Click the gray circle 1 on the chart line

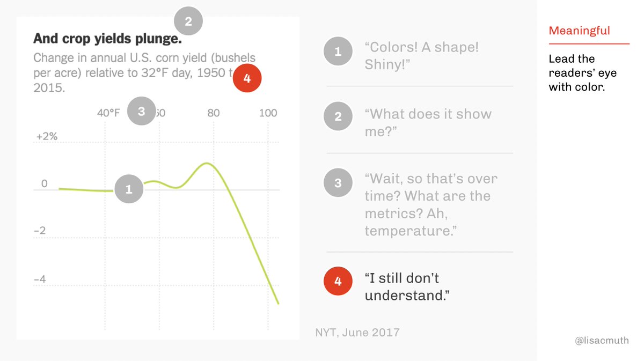point(129,189)
